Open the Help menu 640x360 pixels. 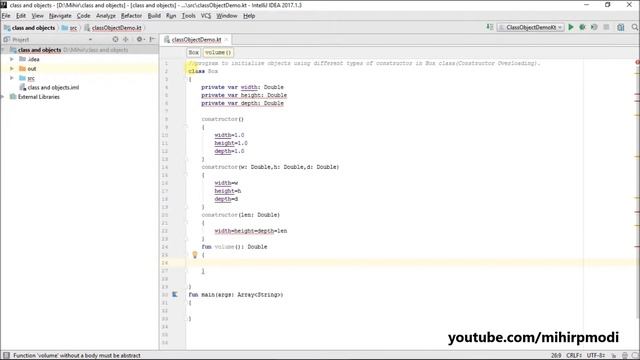click(x=249, y=16)
